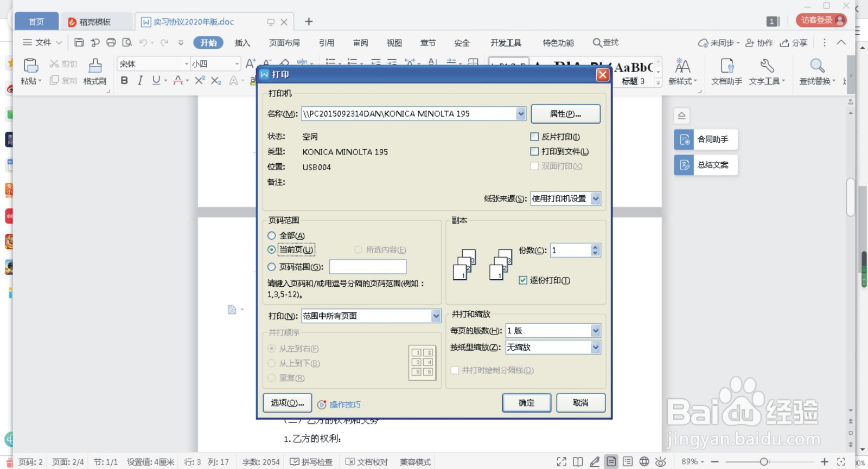Image resolution: width=868 pixels, height=469 pixels.
Task: Open a new document tab with plus
Action: click(x=309, y=22)
